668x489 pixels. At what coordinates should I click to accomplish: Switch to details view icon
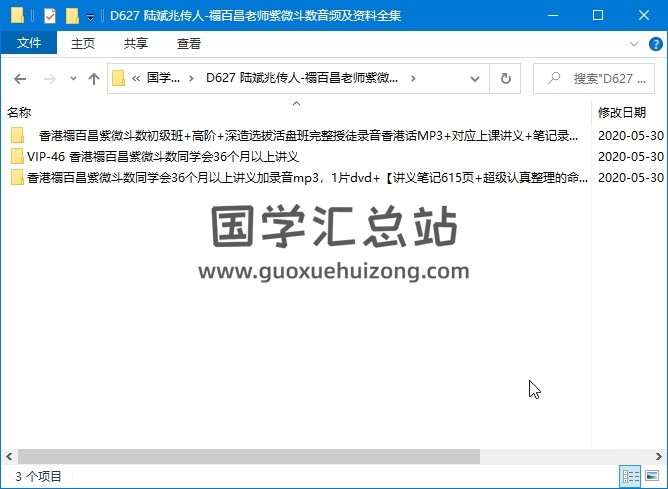631,476
